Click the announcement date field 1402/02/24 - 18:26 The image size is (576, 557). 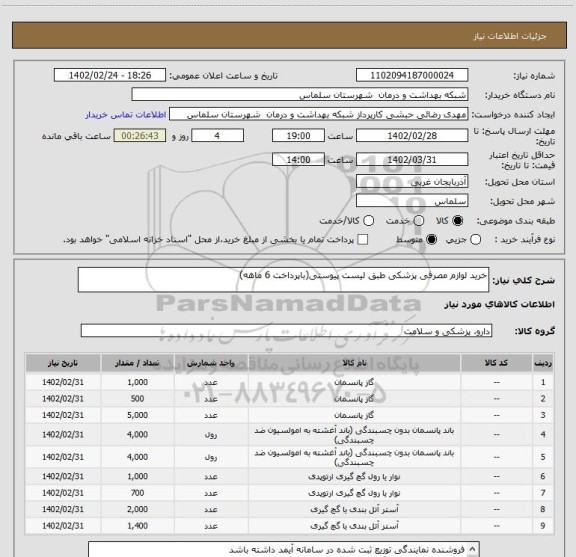pyautogui.click(x=110, y=75)
